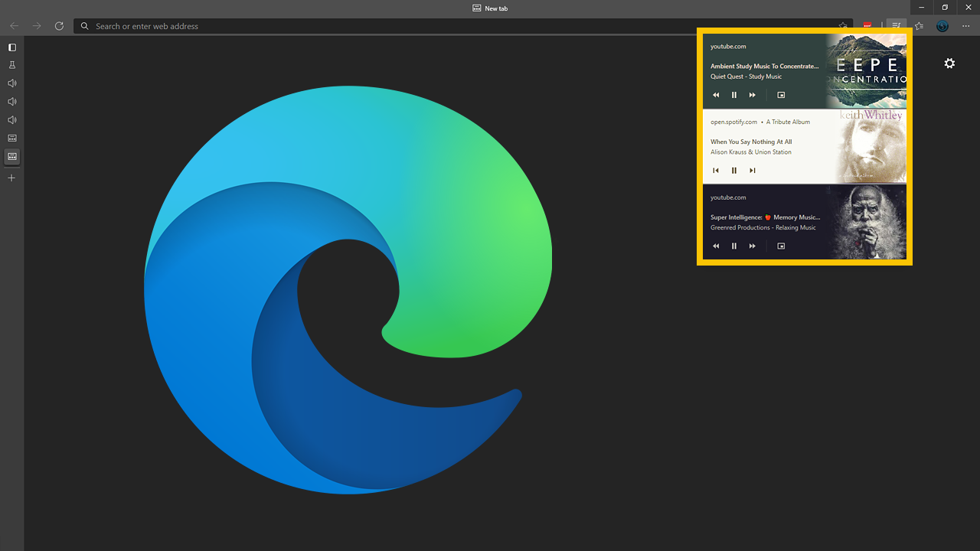Screen dimensions: 980x551
Task: Switch to the topmost speaker audio tab
Action: tap(11, 83)
